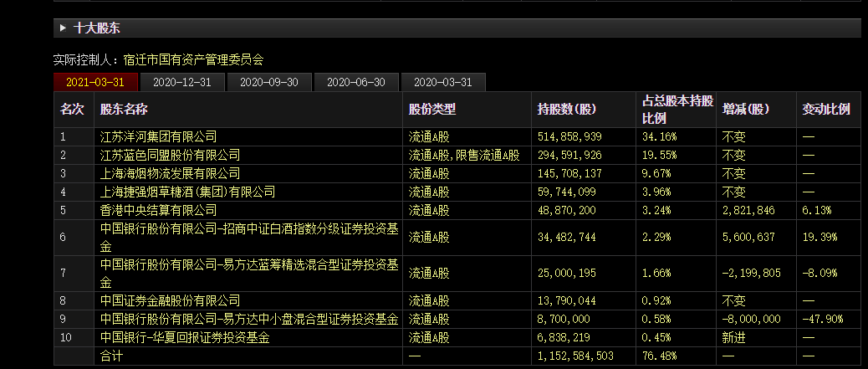The width and height of the screenshot is (868, 369).
Task: Click the 2.29% ownership percentage
Action: [656, 237]
